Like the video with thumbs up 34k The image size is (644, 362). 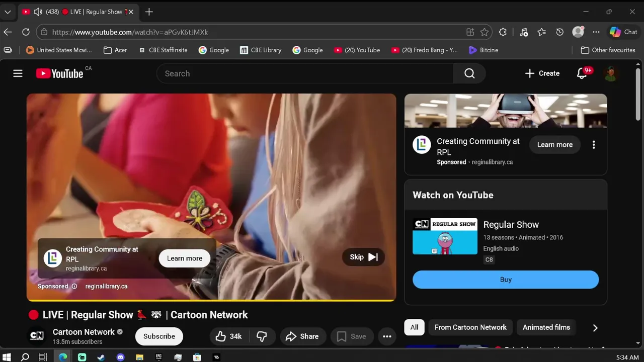coord(228,336)
